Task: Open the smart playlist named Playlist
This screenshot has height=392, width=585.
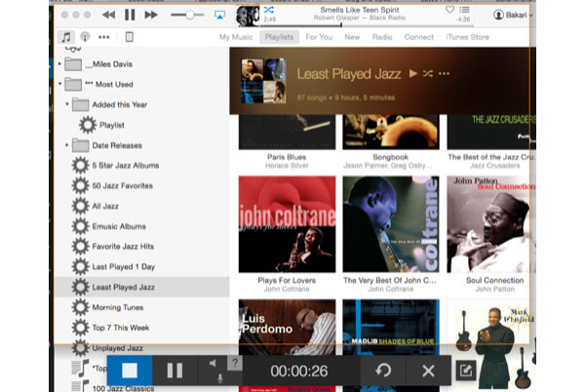Action: [x=101, y=125]
